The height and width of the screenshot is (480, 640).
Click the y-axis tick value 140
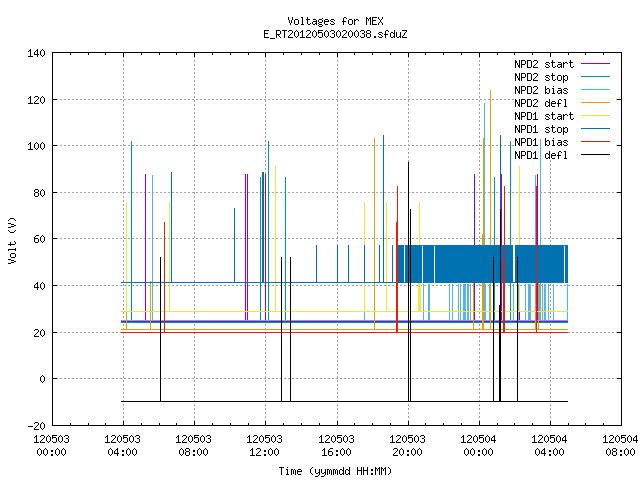(x=36, y=53)
